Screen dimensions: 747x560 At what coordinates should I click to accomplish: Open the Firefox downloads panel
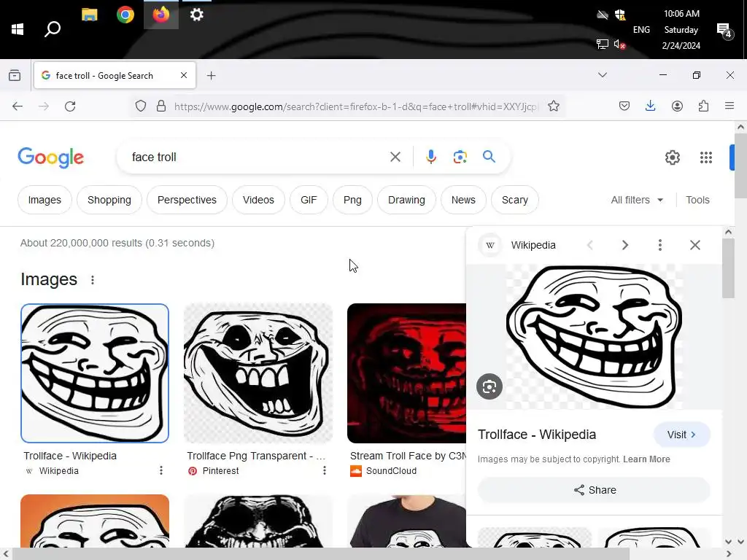[x=650, y=106]
